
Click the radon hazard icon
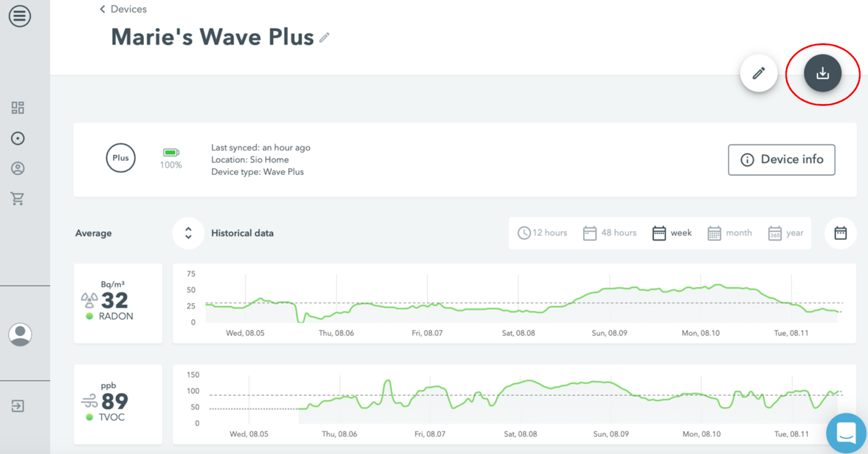90,299
